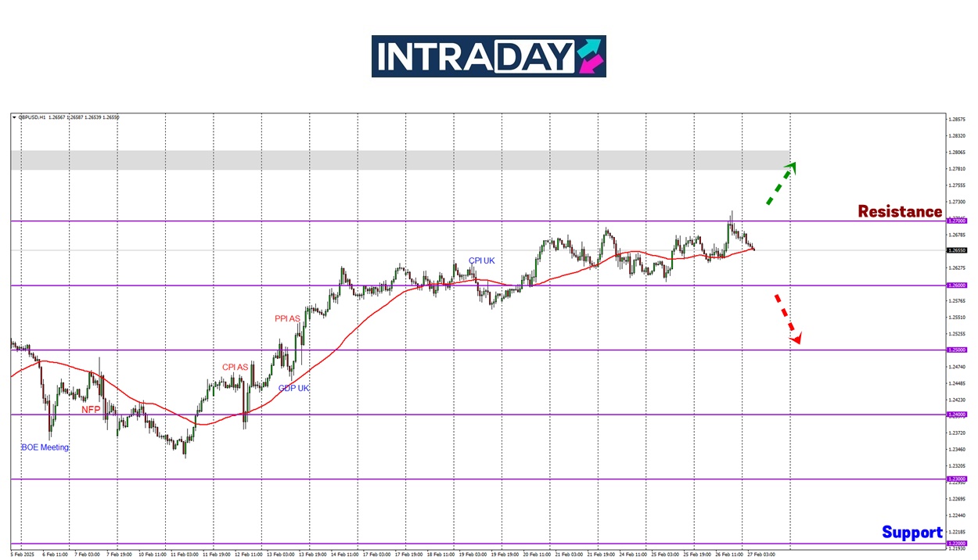Click the BOE Meeting annotation
This screenshot has height=560, width=978.
[45, 447]
